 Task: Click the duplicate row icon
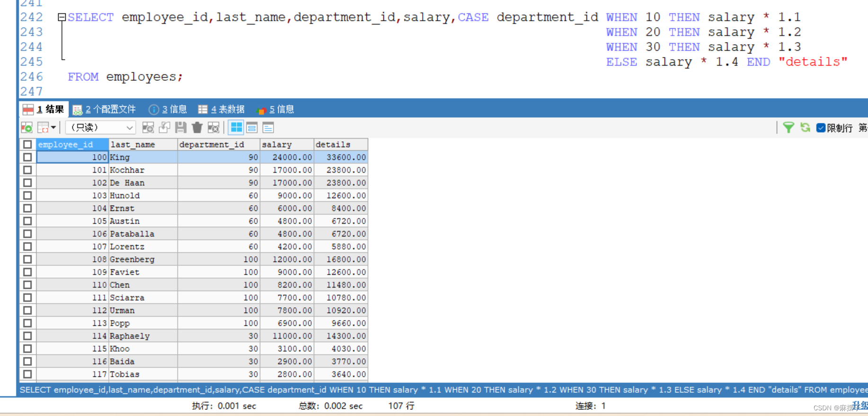click(164, 128)
